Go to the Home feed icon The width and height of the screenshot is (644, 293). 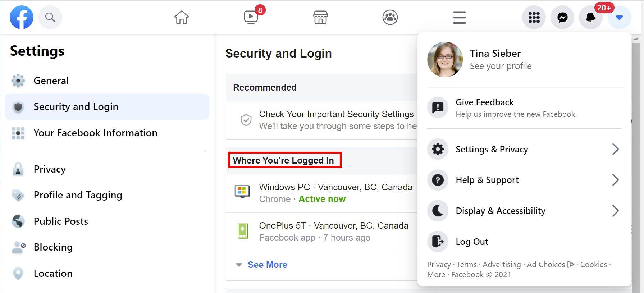[x=182, y=17]
